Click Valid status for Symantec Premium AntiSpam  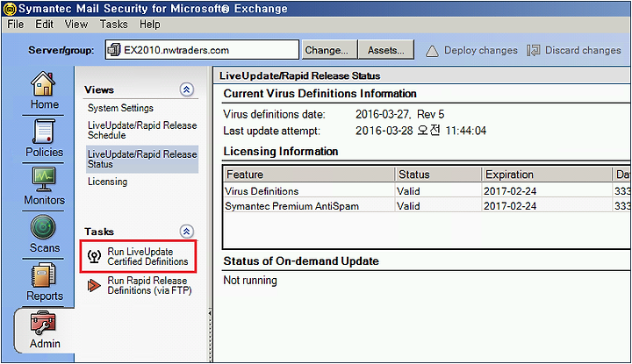408,206
